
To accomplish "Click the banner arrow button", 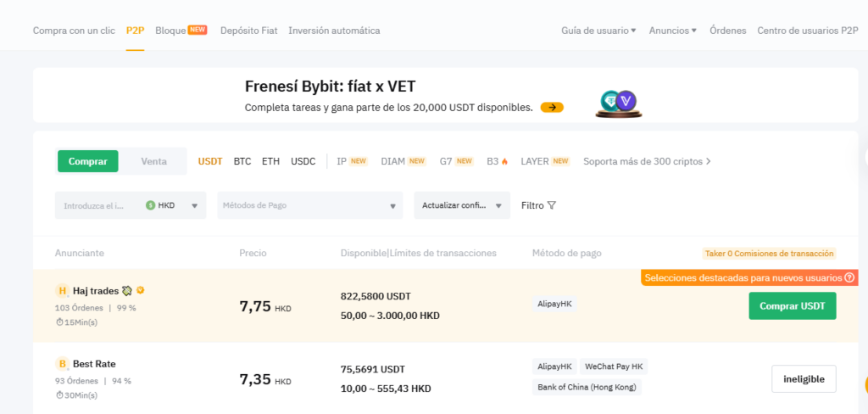I will pos(552,108).
